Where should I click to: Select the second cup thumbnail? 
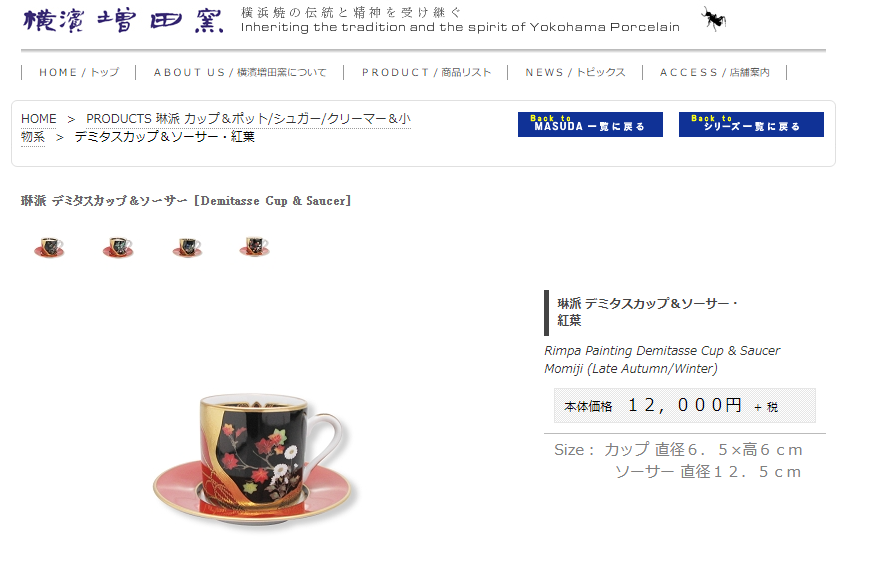click(x=118, y=247)
